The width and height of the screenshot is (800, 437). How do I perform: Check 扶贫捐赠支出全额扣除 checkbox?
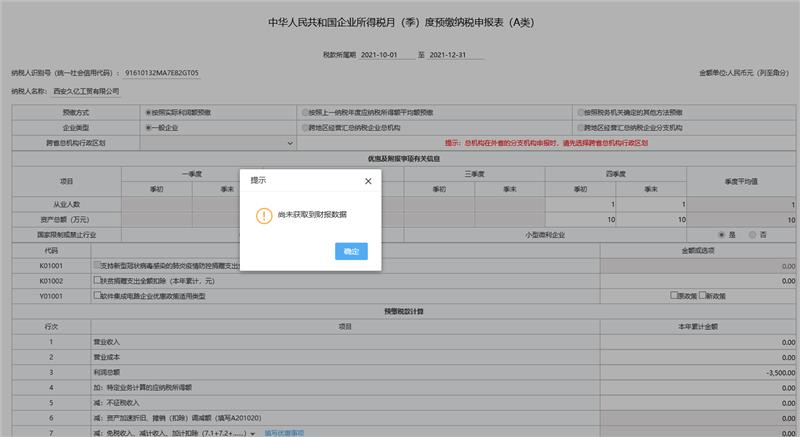coord(96,281)
